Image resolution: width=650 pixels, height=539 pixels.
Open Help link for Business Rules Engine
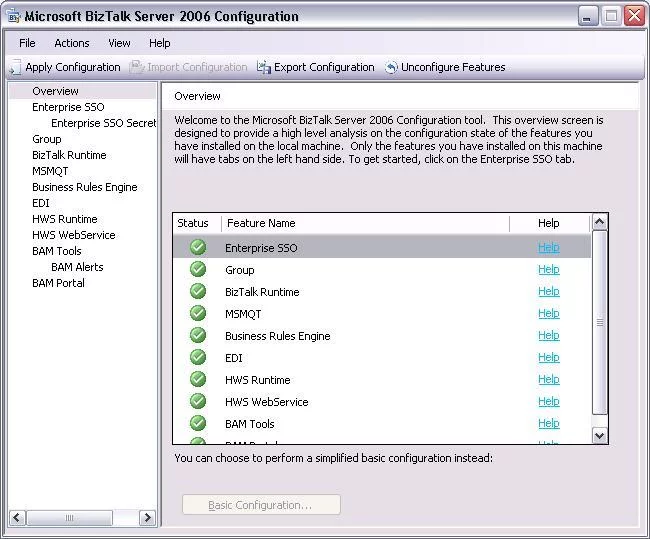pyautogui.click(x=549, y=335)
